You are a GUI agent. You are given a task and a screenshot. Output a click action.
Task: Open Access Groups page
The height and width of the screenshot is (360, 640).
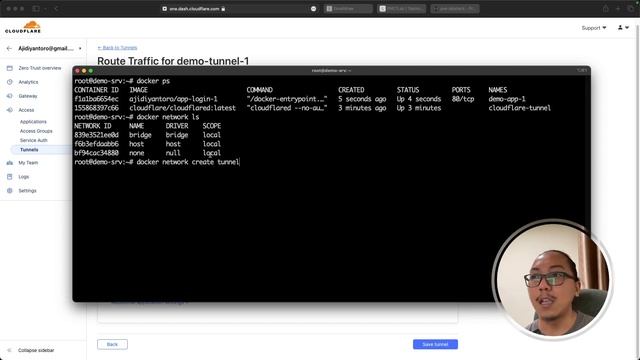36,131
